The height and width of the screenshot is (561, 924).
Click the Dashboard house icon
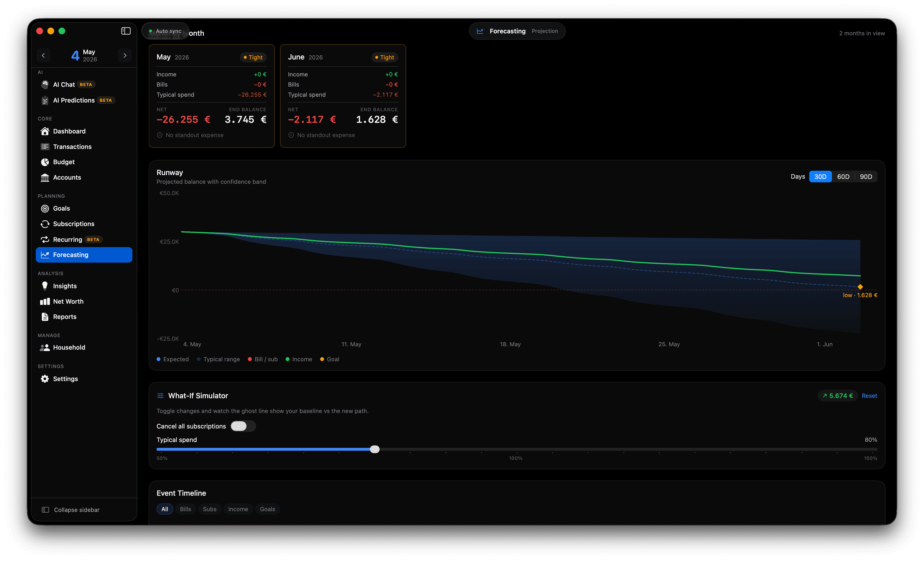45,131
